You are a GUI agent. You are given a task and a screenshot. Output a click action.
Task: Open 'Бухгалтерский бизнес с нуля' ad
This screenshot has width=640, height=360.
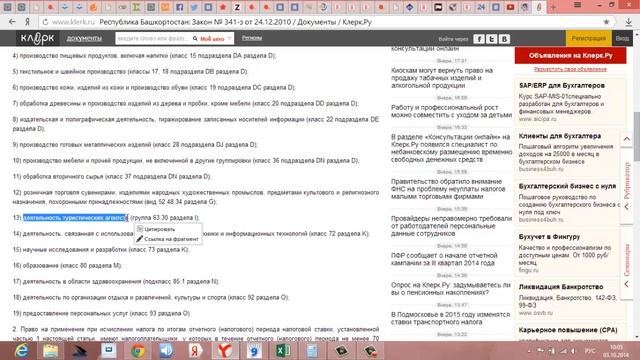(567, 186)
